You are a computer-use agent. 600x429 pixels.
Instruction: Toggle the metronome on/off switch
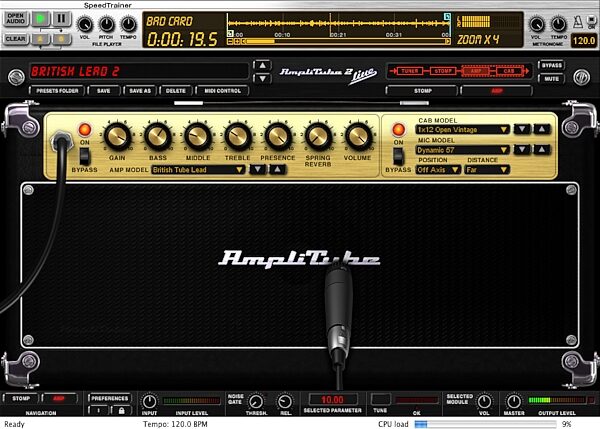coord(592,23)
